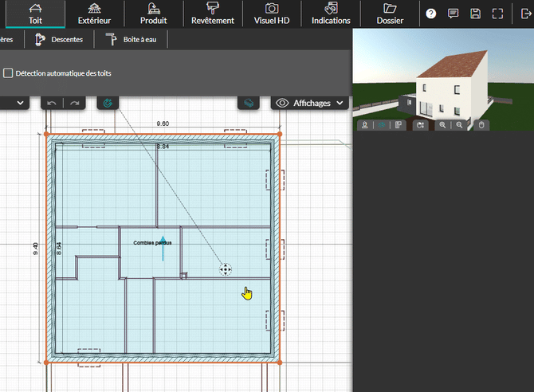Switch to first-person view in 3D preview
The image size is (534, 392).
click(x=365, y=125)
